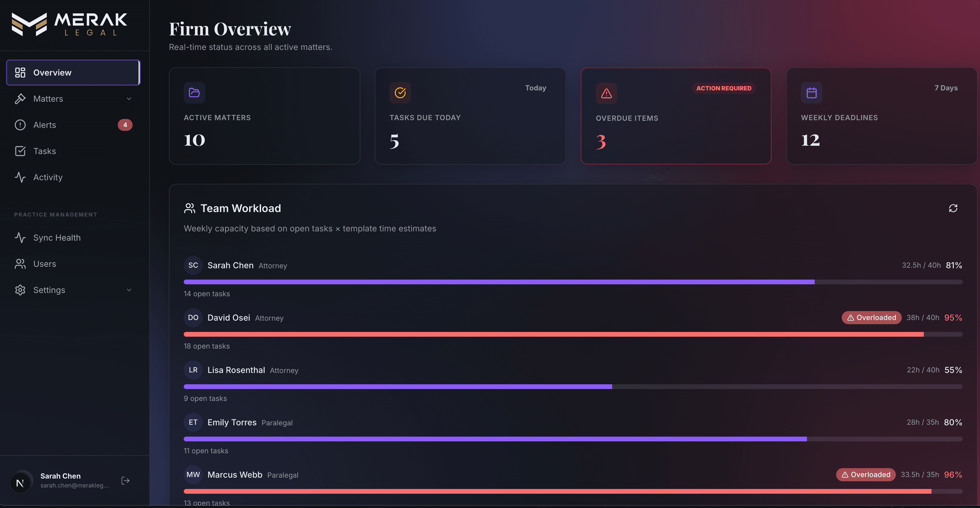Open the Active Matters card

coord(264,116)
